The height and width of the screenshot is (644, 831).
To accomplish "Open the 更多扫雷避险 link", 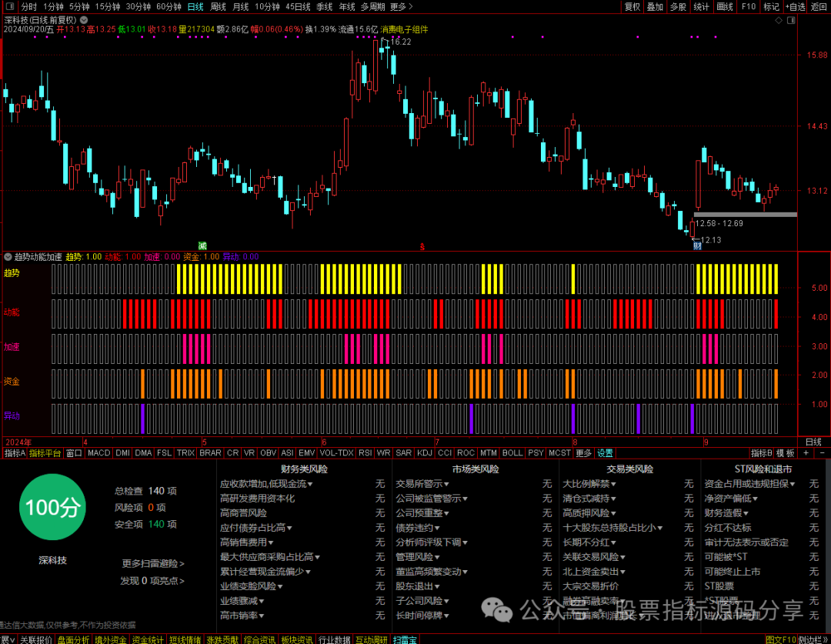I will pyautogui.click(x=153, y=563).
